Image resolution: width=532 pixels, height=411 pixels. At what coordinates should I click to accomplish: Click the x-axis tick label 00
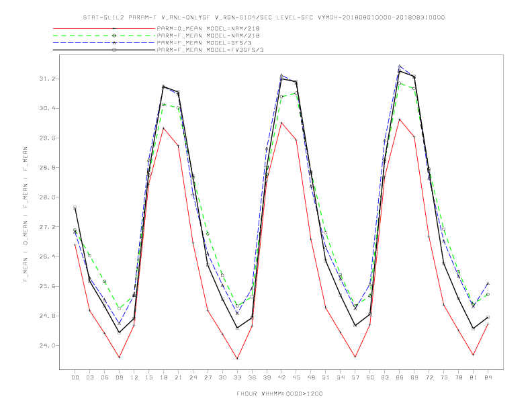(75, 377)
